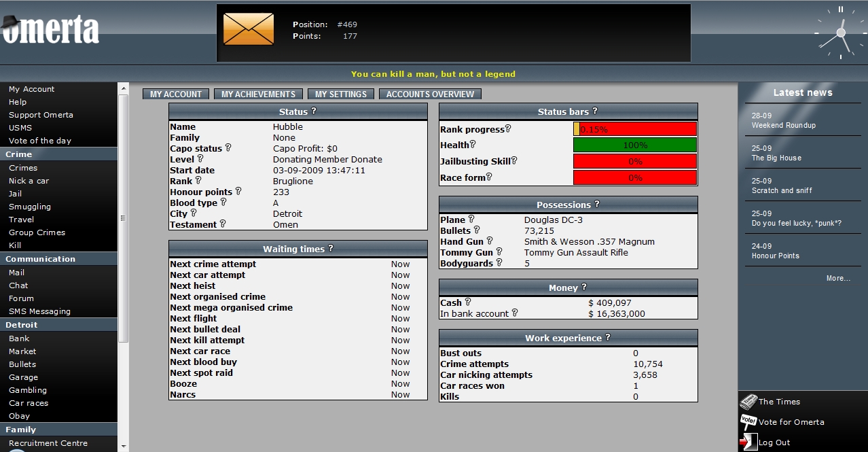Click The Times newspaper icon
Viewport: 868px width, 452px height.
pyautogui.click(x=748, y=402)
